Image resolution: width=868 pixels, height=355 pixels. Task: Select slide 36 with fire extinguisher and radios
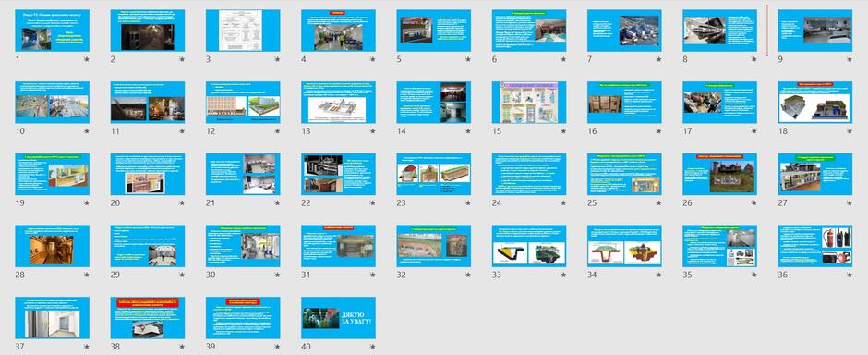click(814, 246)
